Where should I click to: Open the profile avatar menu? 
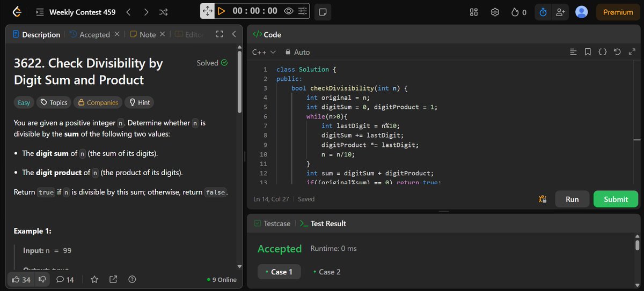click(581, 12)
